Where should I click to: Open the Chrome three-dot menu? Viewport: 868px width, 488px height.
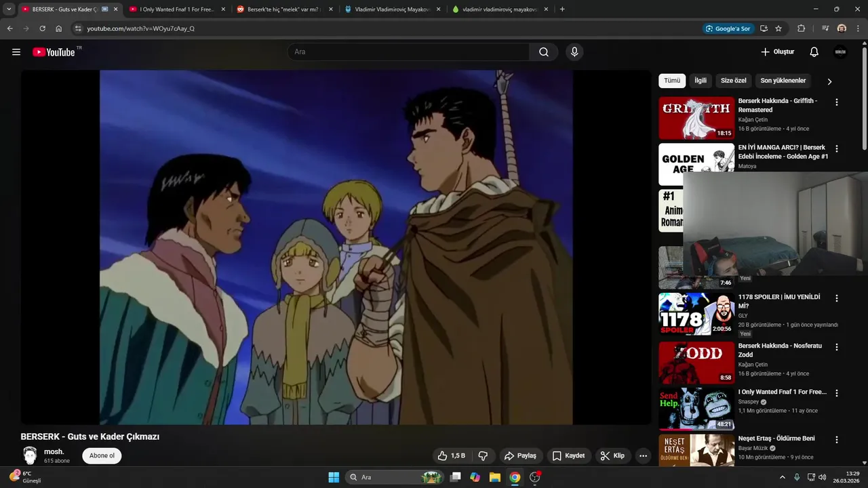point(858,28)
